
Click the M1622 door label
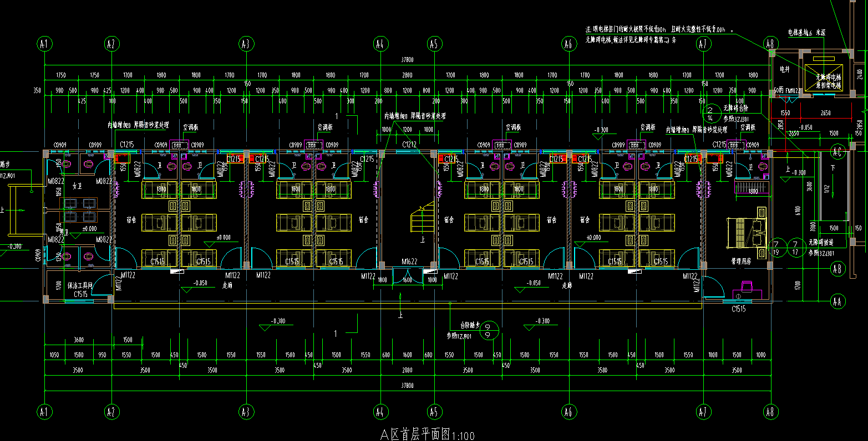tap(409, 261)
